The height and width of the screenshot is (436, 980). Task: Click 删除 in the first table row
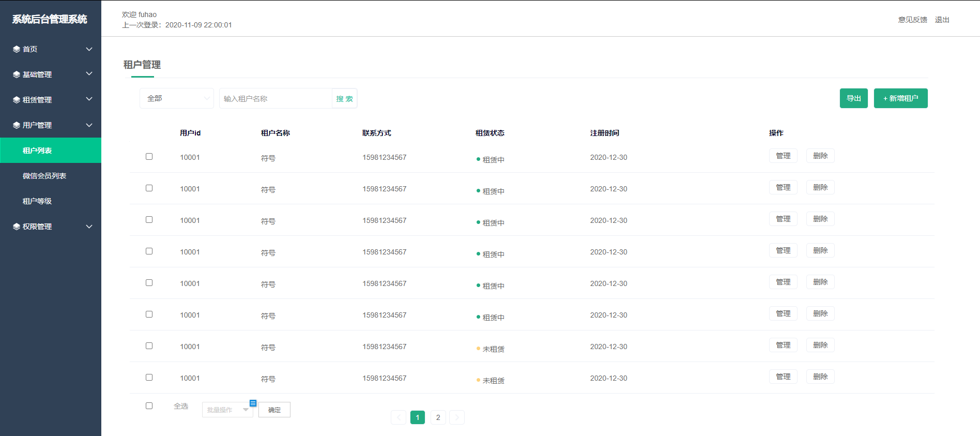(820, 156)
